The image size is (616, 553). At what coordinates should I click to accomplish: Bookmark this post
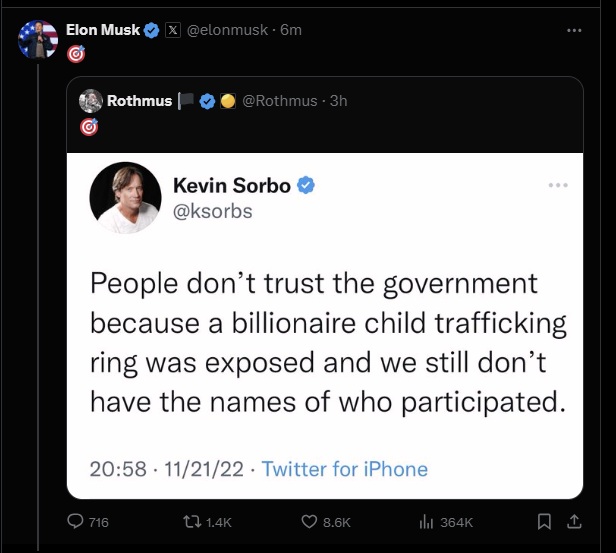pyautogui.click(x=544, y=521)
